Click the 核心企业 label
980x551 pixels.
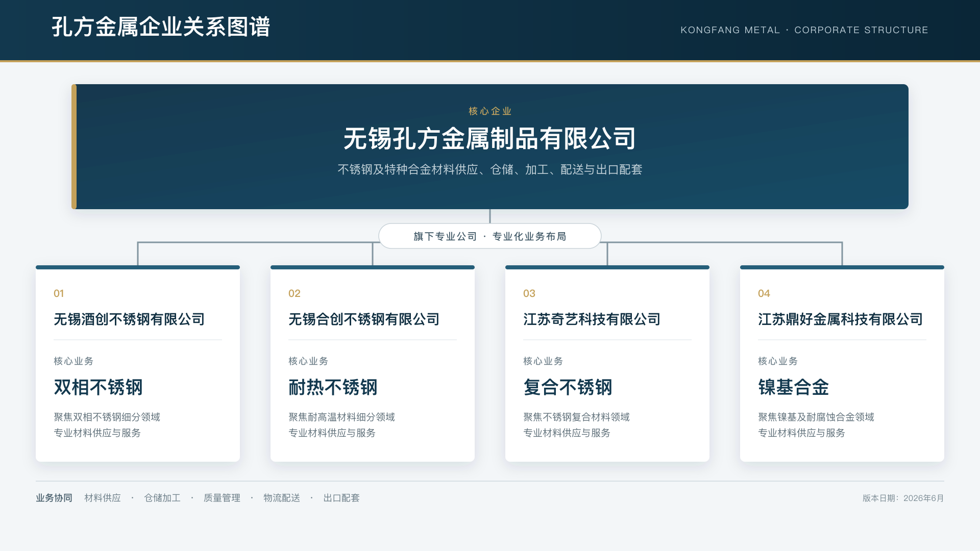point(490,111)
